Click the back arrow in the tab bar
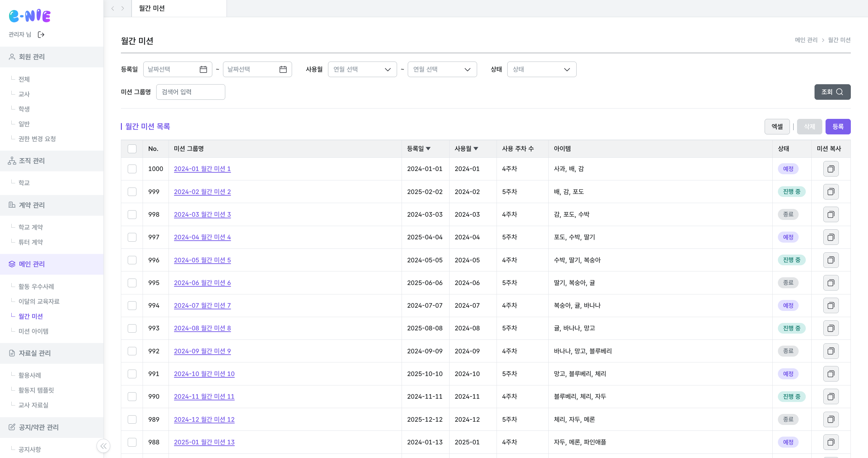The height and width of the screenshot is (458, 868). pyautogui.click(x=113, y=8)
